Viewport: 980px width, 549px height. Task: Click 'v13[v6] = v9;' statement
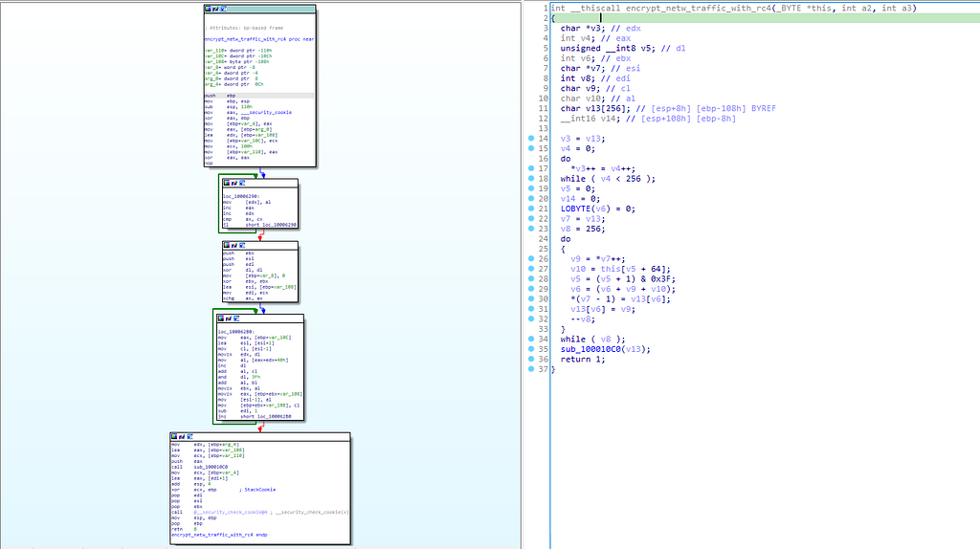[603, 309]
